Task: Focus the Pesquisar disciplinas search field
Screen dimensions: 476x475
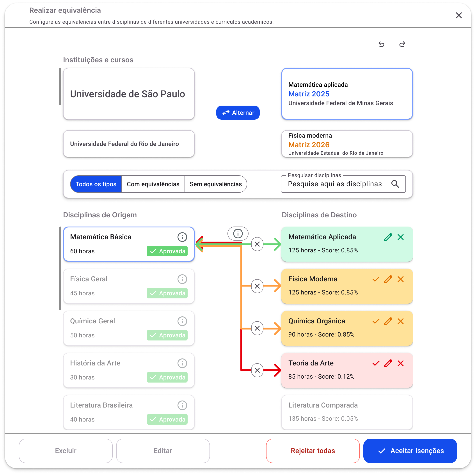Action: click(335, 184)
